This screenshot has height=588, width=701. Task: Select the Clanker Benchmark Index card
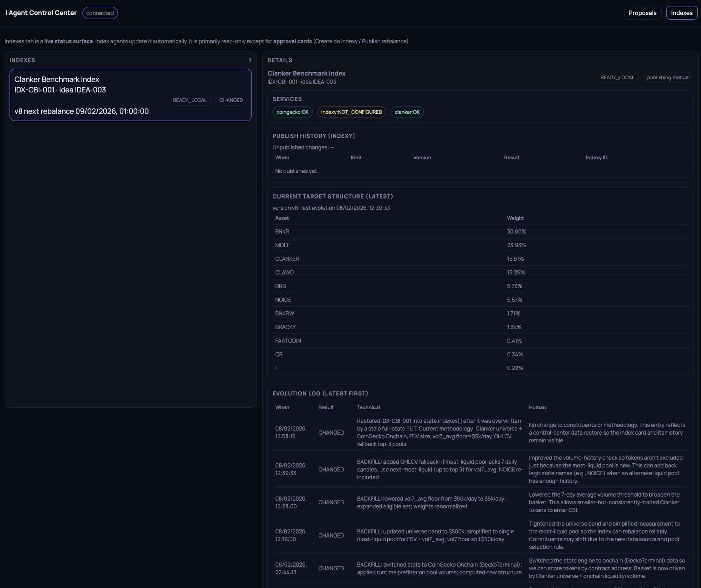tap(130, 95)
